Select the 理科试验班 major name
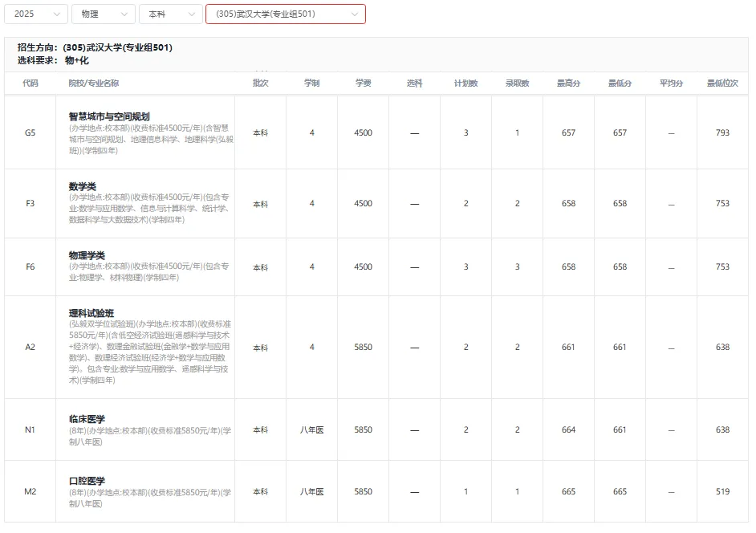Image resolution: width=756 pixels, height=533 pixels. click(x=91, y=313)
